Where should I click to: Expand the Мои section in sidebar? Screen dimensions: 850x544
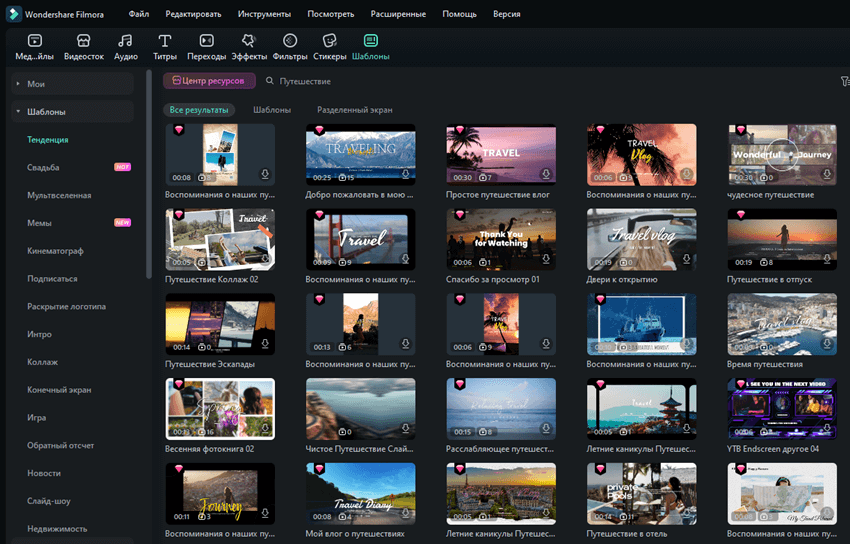(18, 84)
